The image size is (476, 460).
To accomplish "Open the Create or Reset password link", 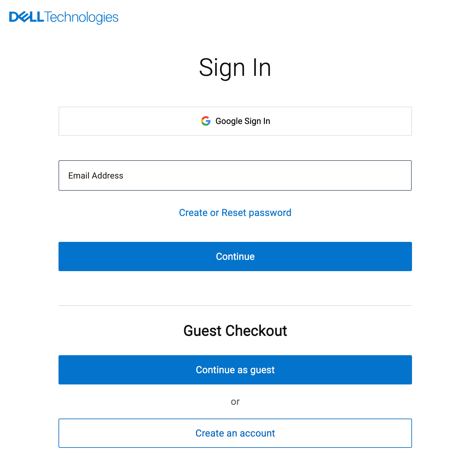I will point(235,213).
